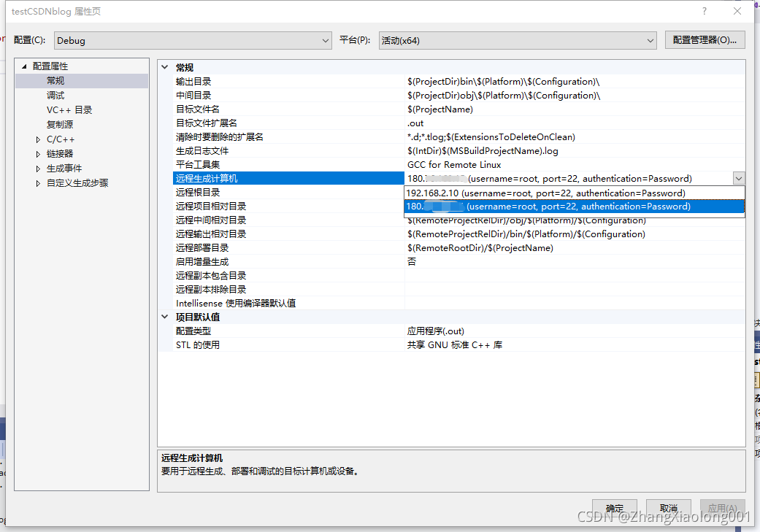The width and height of the screenshot is (760, 532).
Task: Click the 生成日志文件 property row
Action: pyautogui.click(x=459, y=150)
